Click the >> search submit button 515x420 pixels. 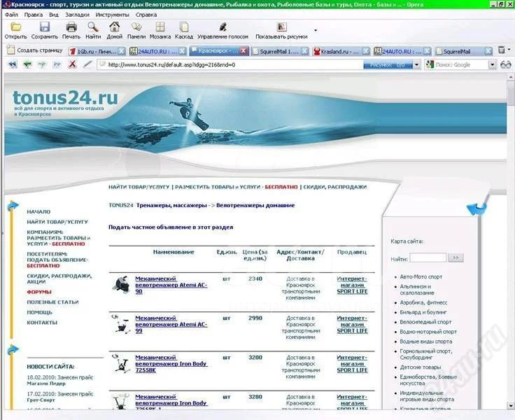coord(456,258)
